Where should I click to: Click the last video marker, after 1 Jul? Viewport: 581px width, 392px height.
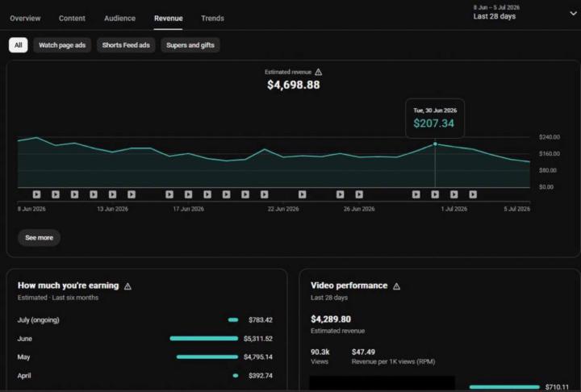[473, 194]
